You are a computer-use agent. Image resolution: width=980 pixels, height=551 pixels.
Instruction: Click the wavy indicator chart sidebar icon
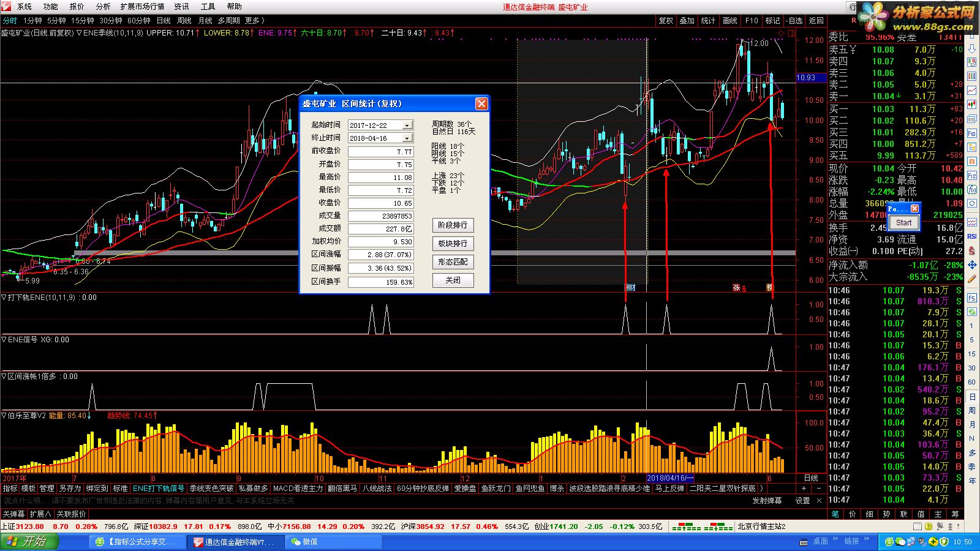[972, 222]
